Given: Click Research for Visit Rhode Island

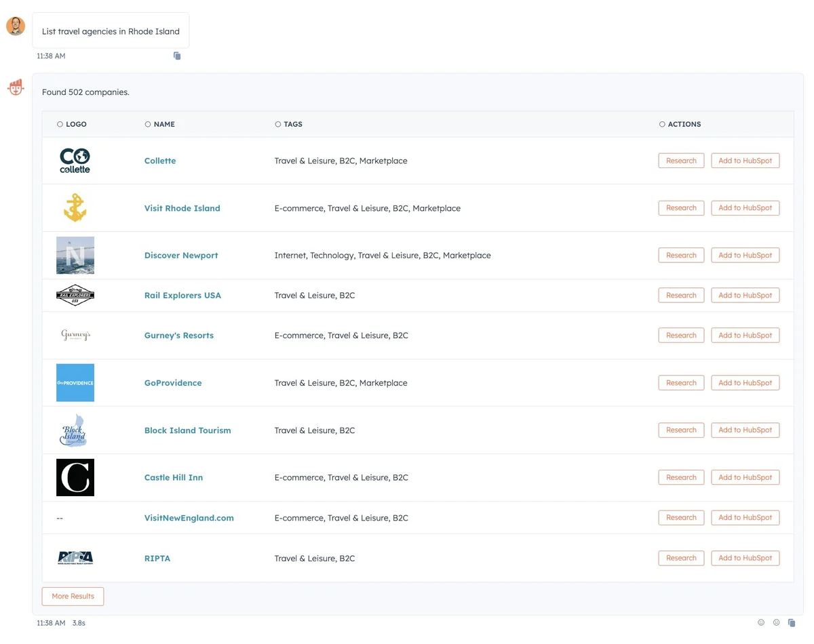Looking at the screenshot, I should pyautogui.click(x=681, y=208).
